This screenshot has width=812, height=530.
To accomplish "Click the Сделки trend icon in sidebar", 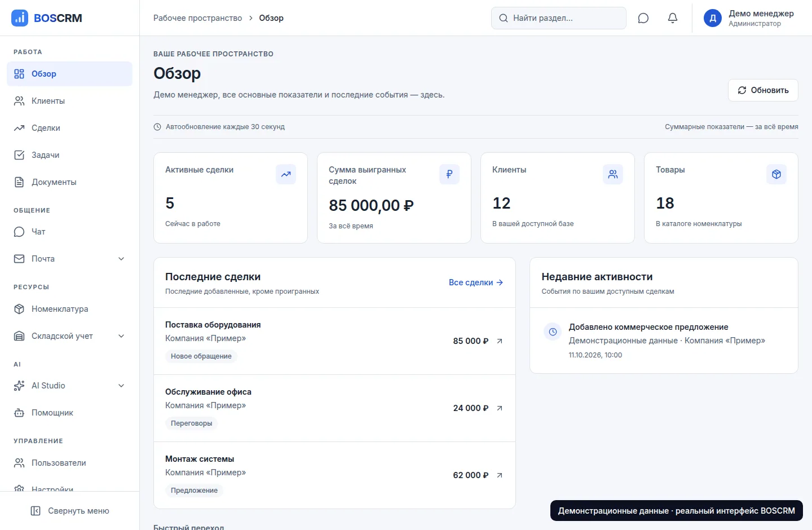I will tap(19, 128).
